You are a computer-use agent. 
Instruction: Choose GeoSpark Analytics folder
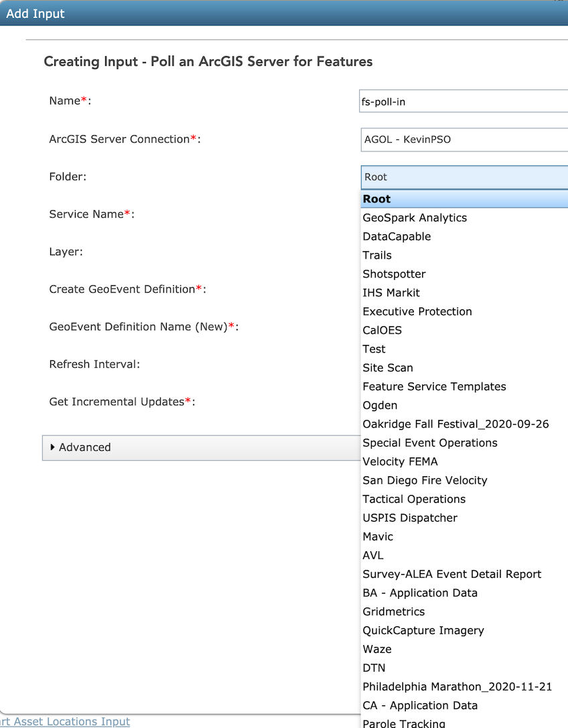464,218
